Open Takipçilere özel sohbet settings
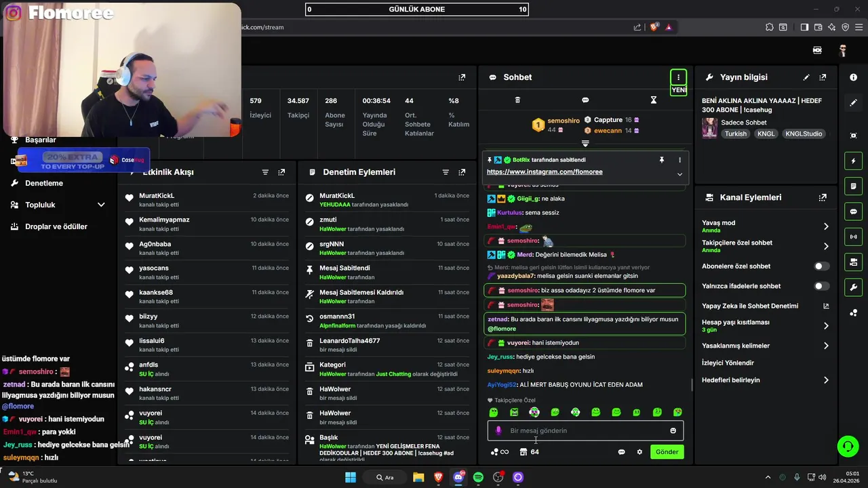The height and width of the screenshot is (488, 868). 766,246
